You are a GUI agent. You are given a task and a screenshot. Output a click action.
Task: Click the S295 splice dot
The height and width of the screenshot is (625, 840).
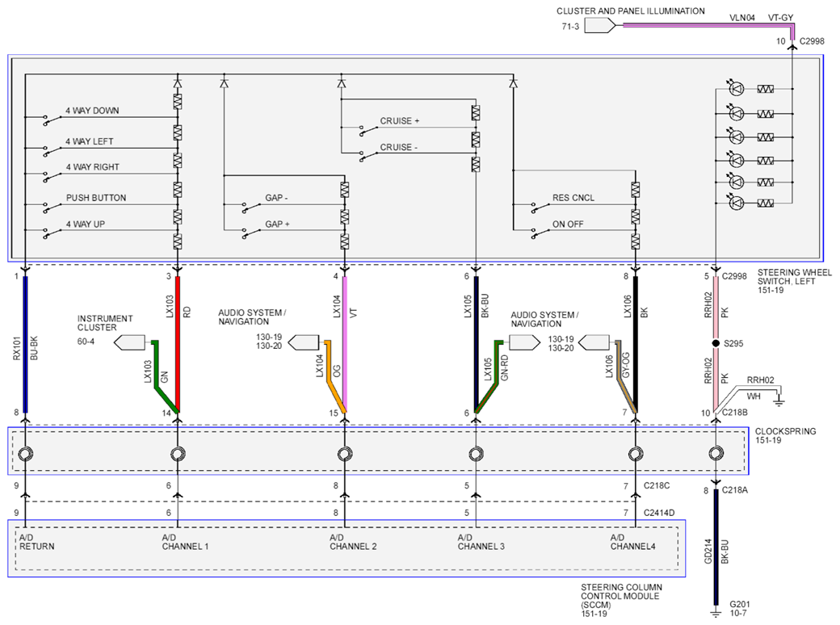tap(716, 342)
